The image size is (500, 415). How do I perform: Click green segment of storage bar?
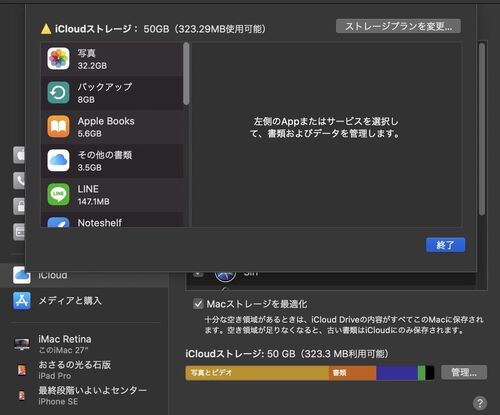[422, 373]
